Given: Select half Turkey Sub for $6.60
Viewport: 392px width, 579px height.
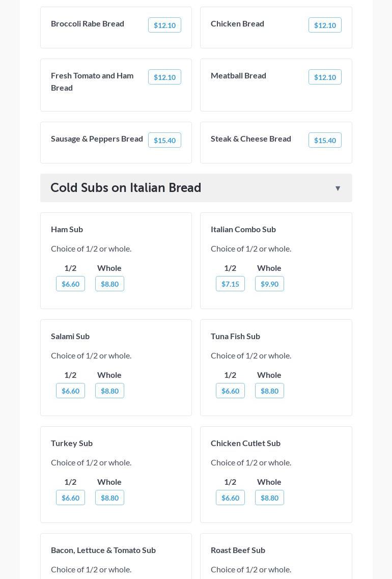Looking at the screenshot, I should 70,498.
